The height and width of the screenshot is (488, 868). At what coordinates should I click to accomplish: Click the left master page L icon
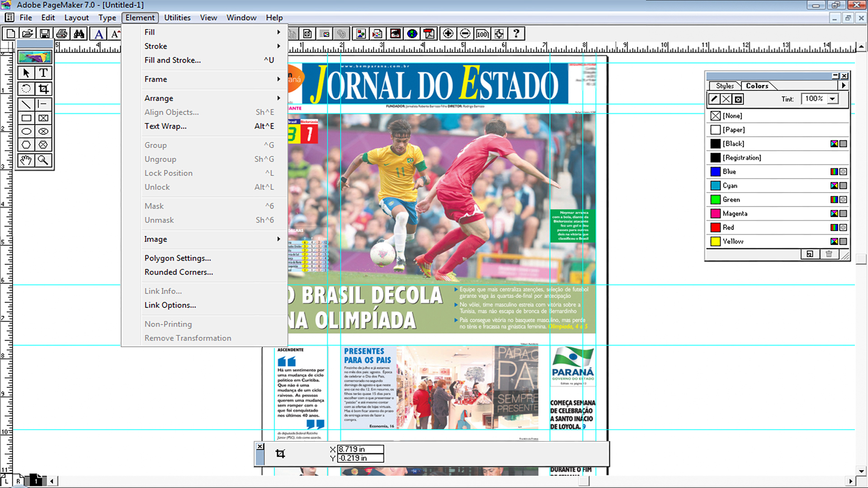[x=6, y=481]
